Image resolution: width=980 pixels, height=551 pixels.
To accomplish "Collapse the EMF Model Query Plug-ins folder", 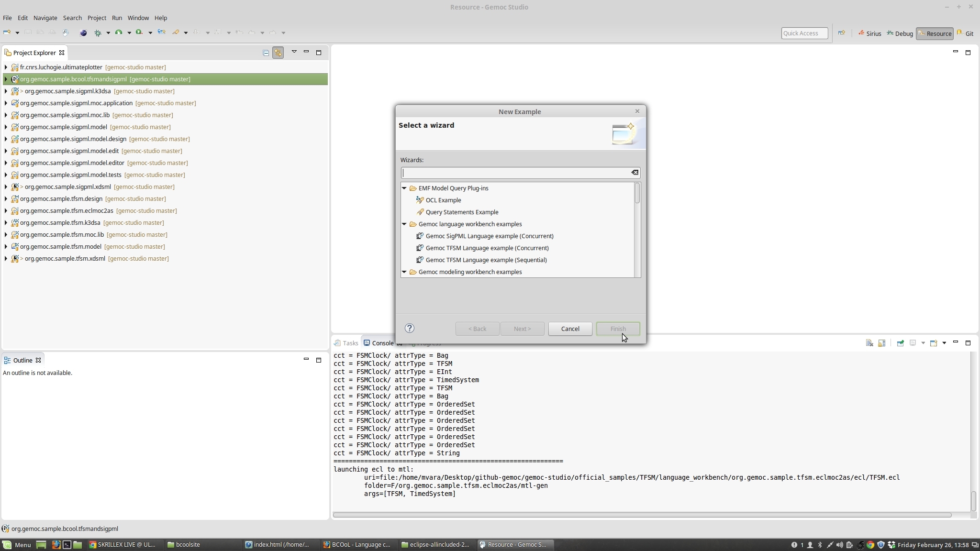I will [404, 188].
